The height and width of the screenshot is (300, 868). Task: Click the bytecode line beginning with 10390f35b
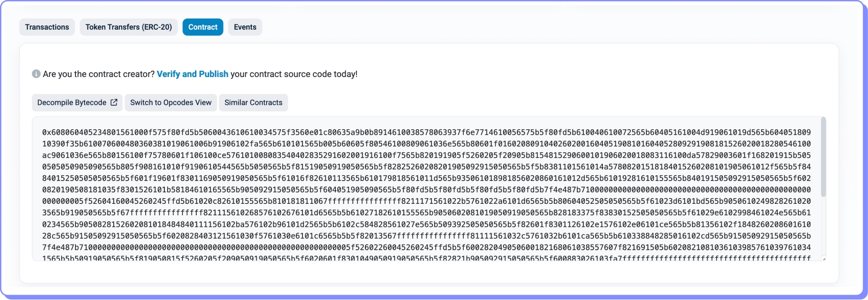click(x=426, y=144)
